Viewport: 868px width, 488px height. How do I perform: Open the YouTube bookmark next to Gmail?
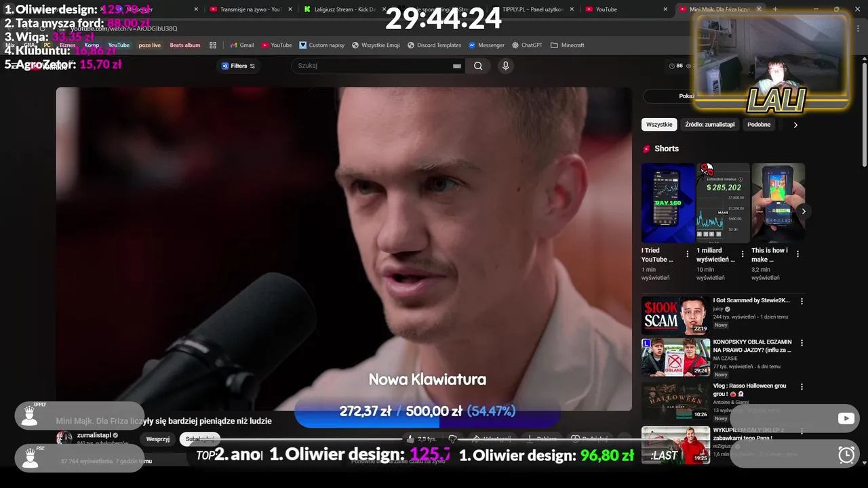tap(277, 45)
